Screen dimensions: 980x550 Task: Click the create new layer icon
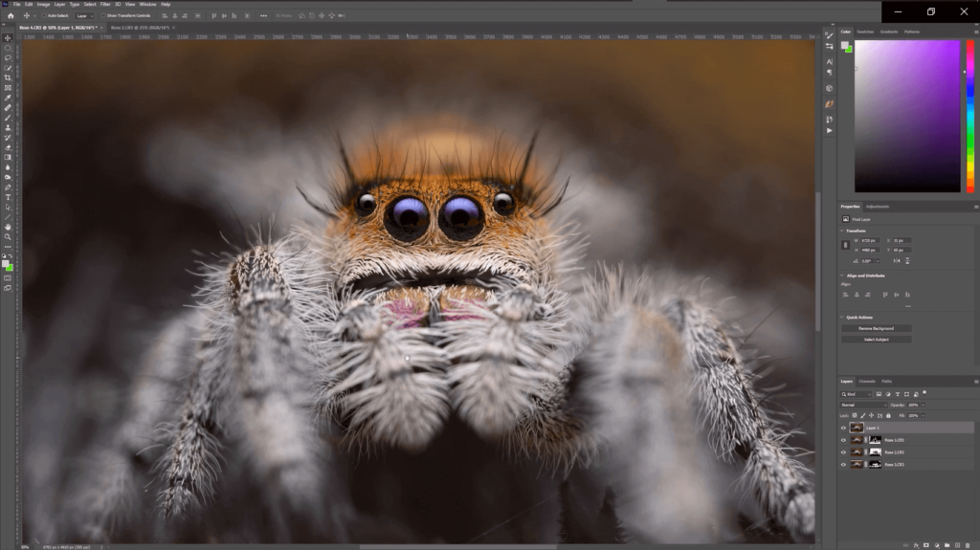click(957, 545)
